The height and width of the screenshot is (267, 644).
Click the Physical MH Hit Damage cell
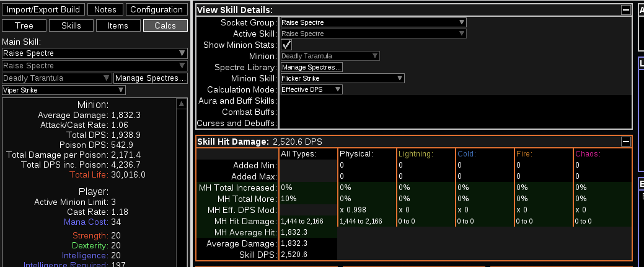click(367, 221)
